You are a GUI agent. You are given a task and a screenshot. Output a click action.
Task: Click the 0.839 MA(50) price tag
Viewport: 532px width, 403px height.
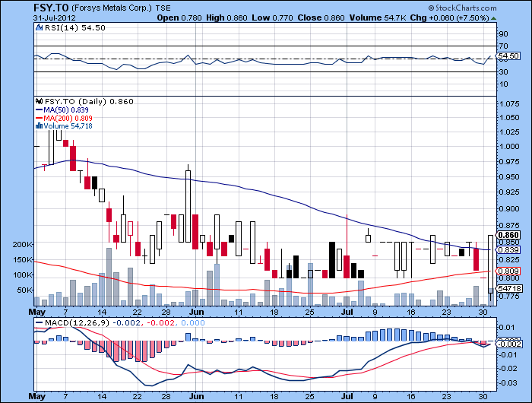tap(508, 250)
